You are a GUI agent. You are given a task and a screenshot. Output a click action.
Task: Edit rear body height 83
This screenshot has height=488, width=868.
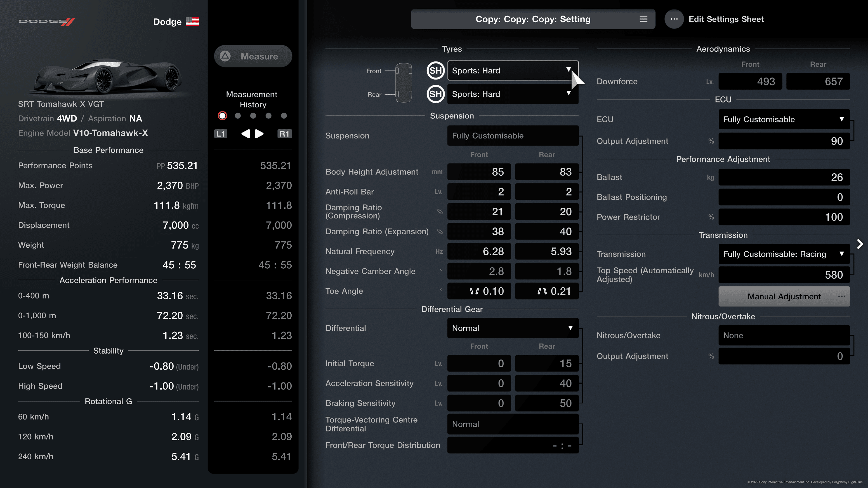click(x=547, y=172)
